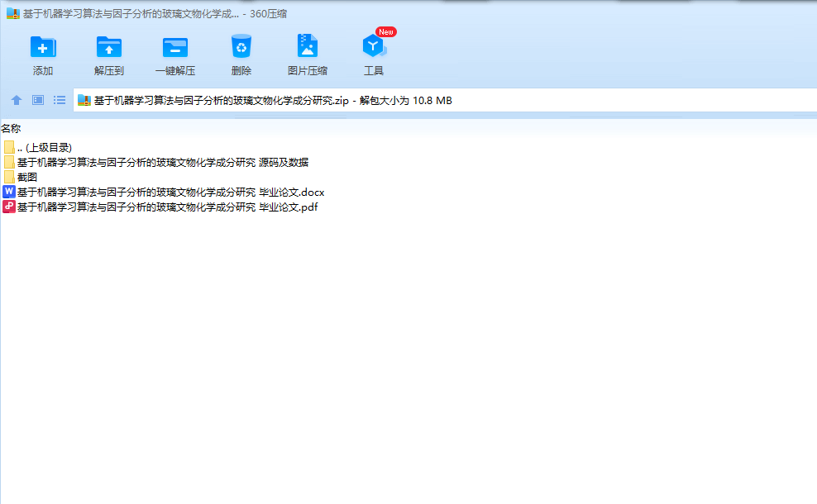Select the 毕业论文.pdf file
Viewport: 817px width, 504px height.
(160, 207)
